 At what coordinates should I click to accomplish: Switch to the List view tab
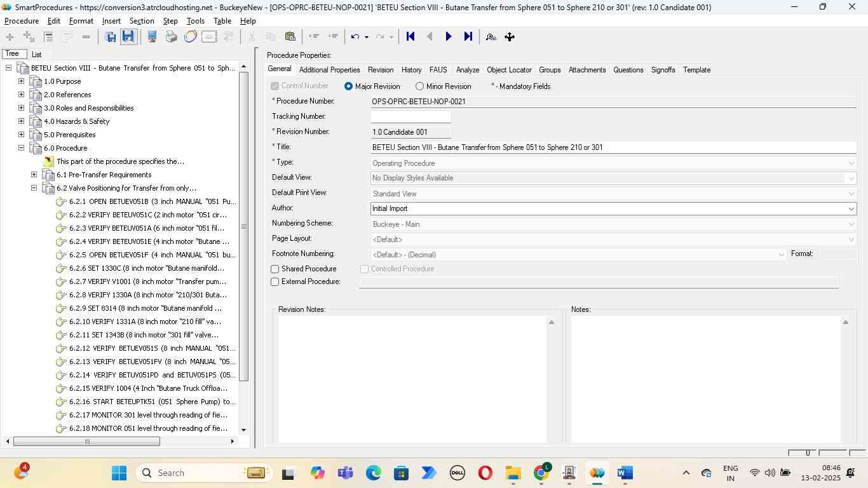37,55
